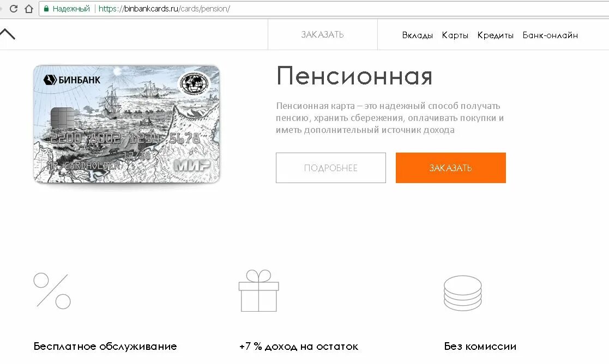Go to Банк-онлайн in the navigation

coord(550,35)
